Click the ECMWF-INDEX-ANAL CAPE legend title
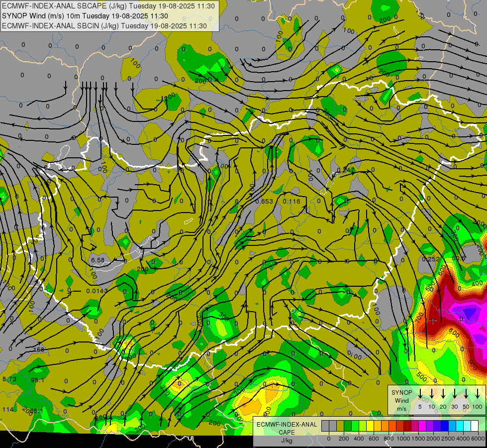 (287, 428)
